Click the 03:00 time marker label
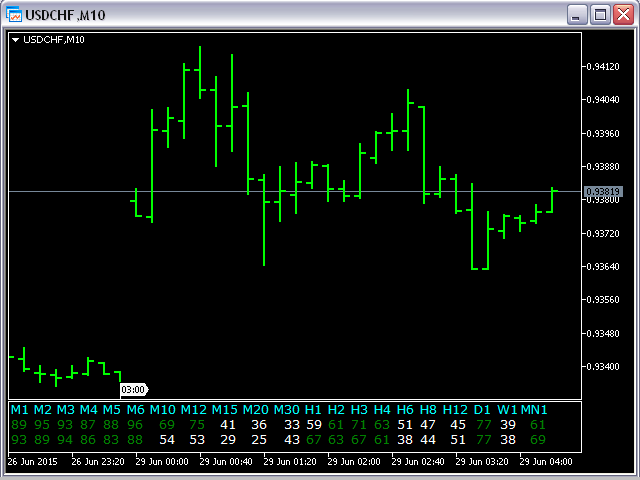The height and width of the screenshot is (480, 640). [134, 390]
